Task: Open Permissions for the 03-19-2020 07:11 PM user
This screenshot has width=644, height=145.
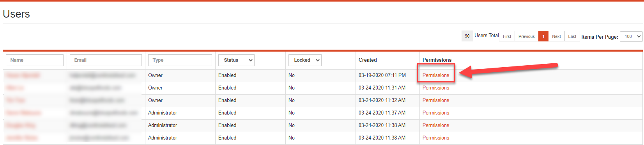Action: [x=435, y=75]
